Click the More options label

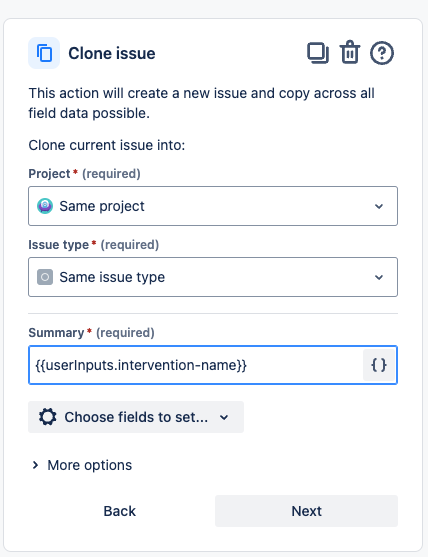pyautogui.click(x=90, y=465)
